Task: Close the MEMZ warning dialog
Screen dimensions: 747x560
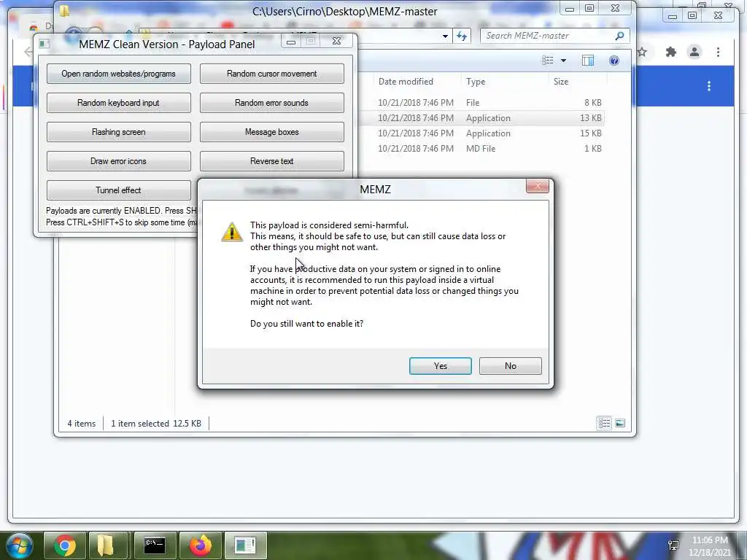Action: tap(538, 186)
